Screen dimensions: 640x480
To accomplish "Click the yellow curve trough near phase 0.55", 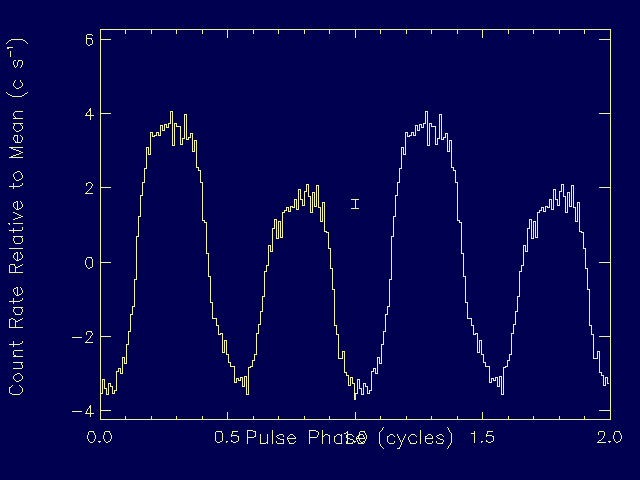I will [x=241, y=380].
